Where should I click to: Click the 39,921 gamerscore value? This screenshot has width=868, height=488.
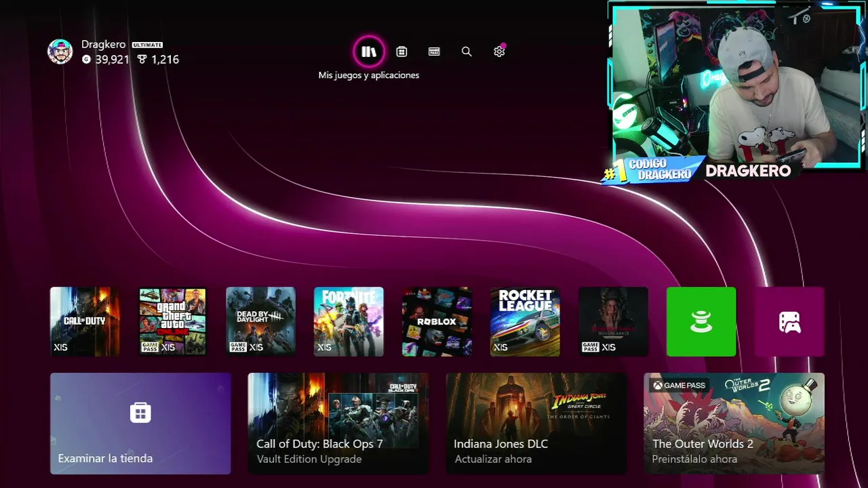(112, 60)
